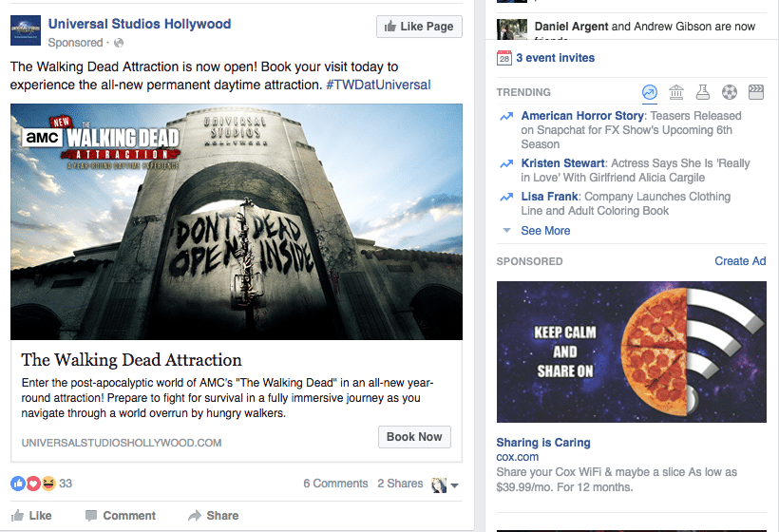Open the calendar icon beside event invites
Image resolution: width=779 pixels, height=532 pixels.
[504, 58]
